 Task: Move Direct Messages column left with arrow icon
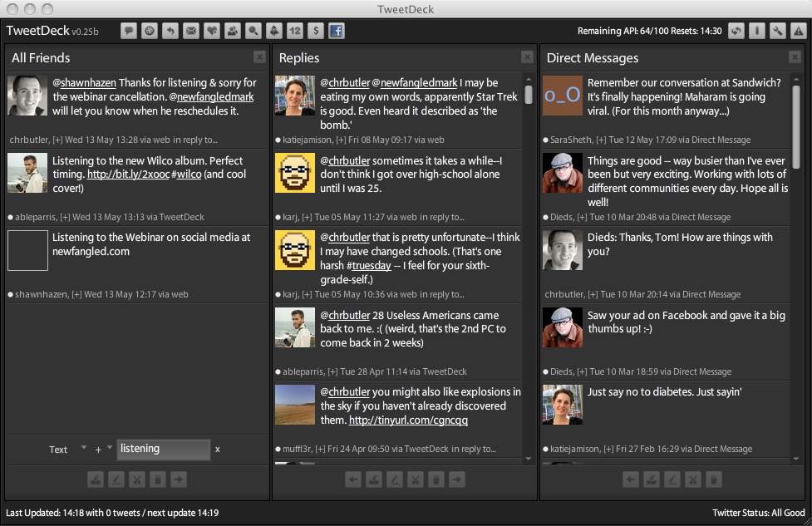click(631, 480)
